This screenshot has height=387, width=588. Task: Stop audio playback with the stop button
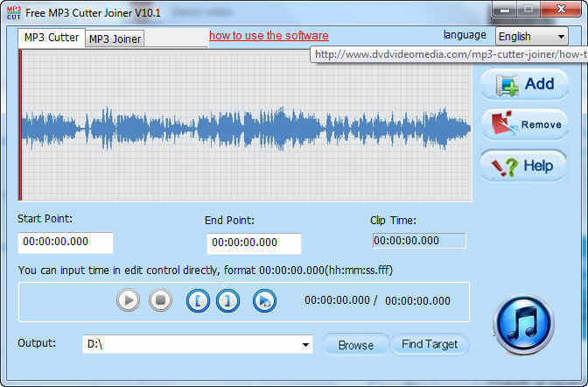pyautogui.click(x=160, y=300)
